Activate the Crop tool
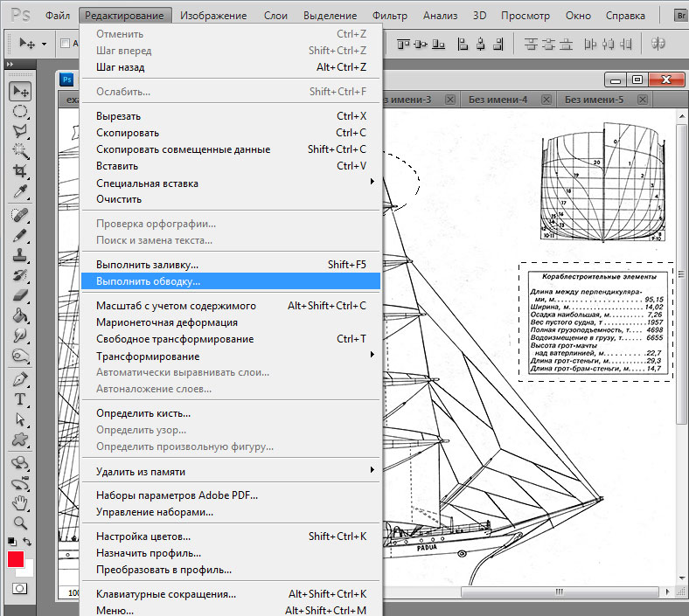Viewport: 689px width, 616px height. click(19, 170)
